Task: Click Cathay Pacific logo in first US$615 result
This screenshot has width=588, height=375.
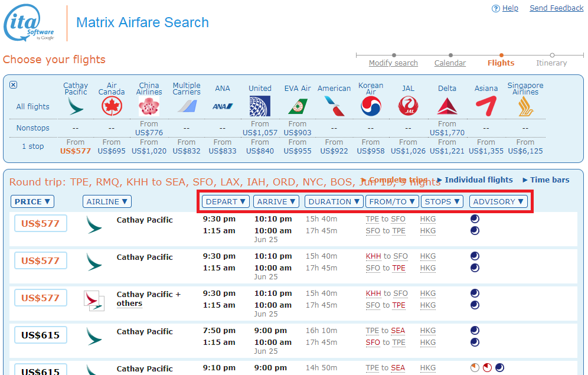Action: pyautogui.click(x=94, y=337)
